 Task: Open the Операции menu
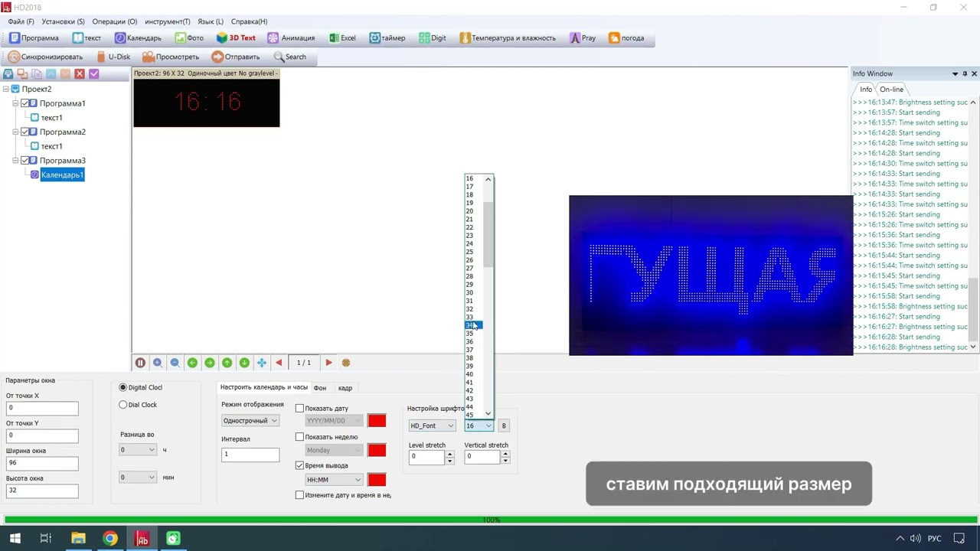click(x=114, y=21)
